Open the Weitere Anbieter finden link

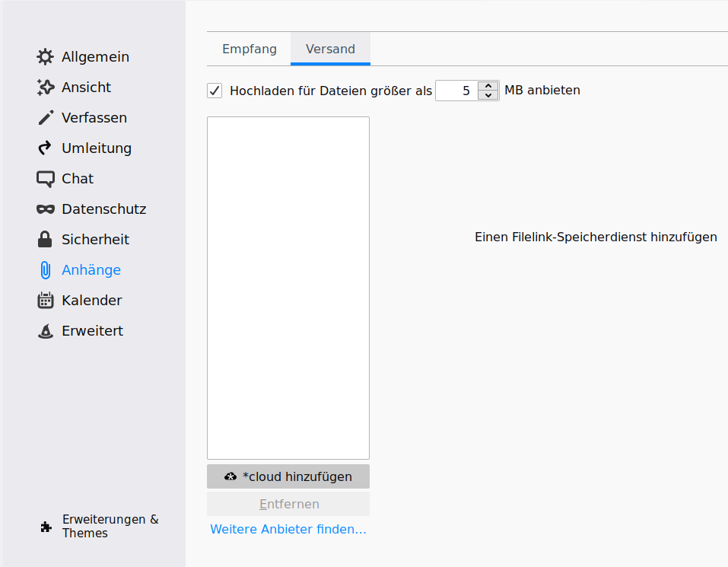[288, 530]
